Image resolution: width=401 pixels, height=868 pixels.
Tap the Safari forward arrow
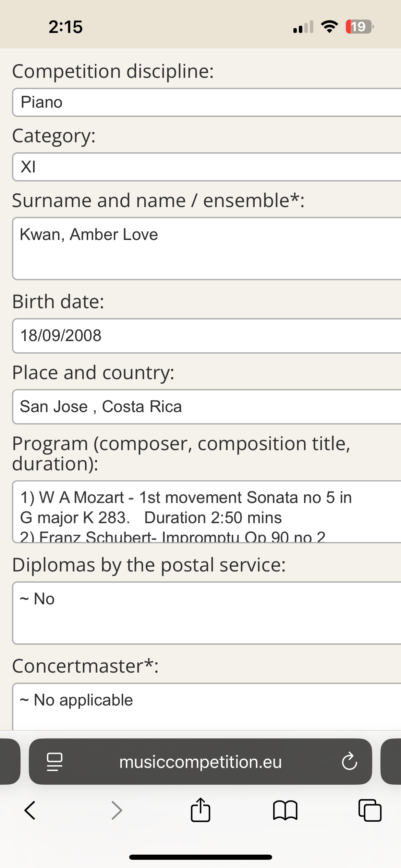click(117, 810)
